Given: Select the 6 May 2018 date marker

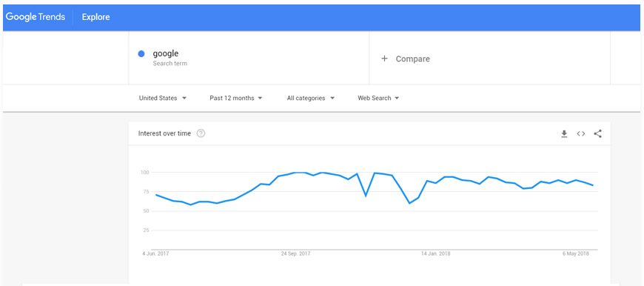Looking at the screenshot, I should tap(575, 254).
